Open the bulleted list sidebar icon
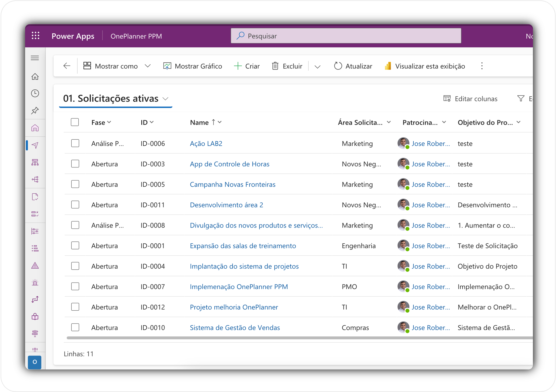This screenshot has height=392, width=556. [35, 248]
